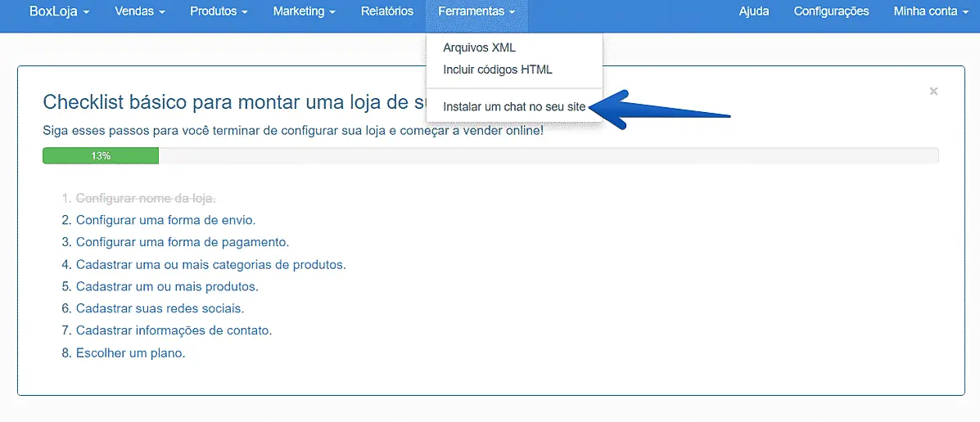980x422 pixels.
Task: Open Configurar uma forma de envio
Action: (x=165, y=220)
